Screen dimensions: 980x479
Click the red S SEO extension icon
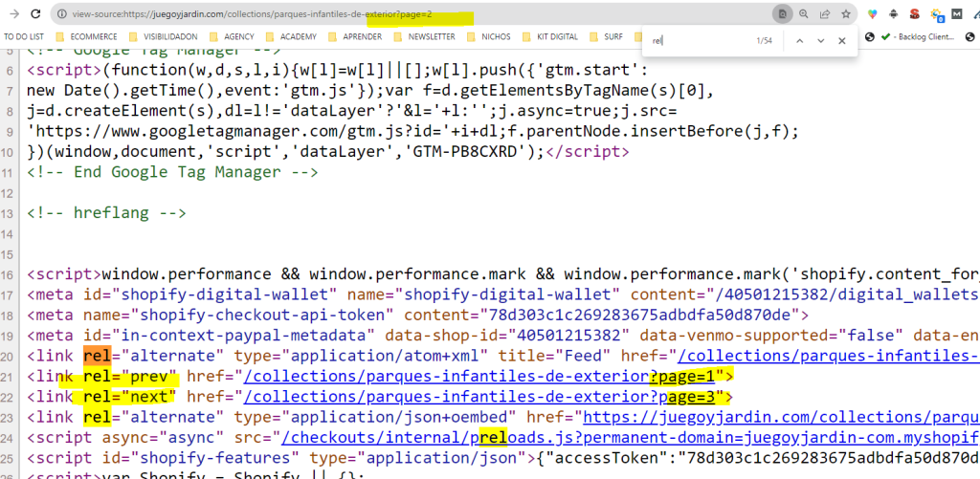point(915,14)
